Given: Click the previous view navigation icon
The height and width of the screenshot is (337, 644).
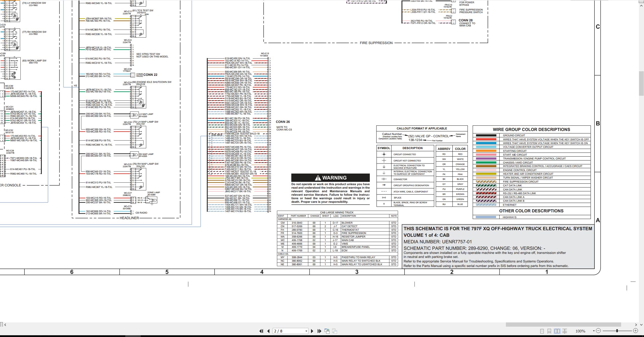Looking at the screenshot, I should (x=327, y=331).
